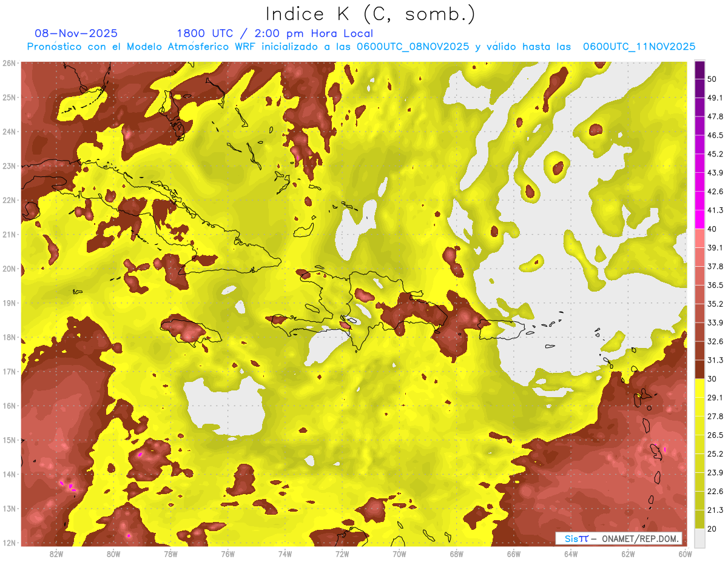
Task: Click the 14N latitude label
Action: (9, 474)
